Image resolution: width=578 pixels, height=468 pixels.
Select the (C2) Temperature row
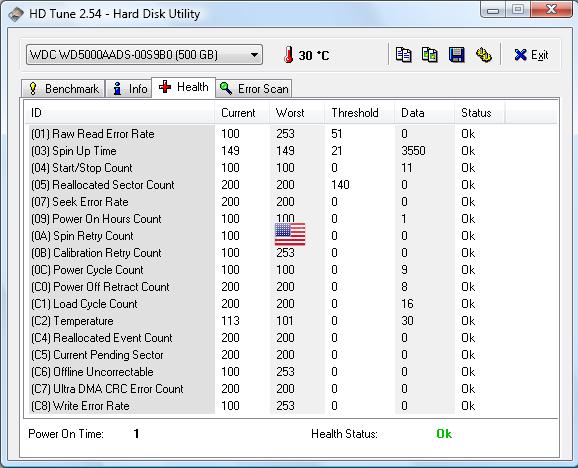291,321
